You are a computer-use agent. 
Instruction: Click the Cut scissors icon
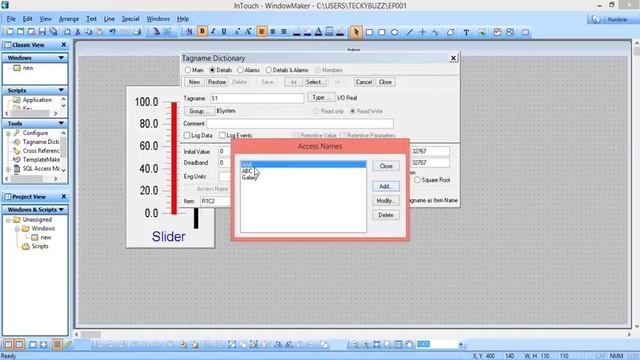point(78,31)
